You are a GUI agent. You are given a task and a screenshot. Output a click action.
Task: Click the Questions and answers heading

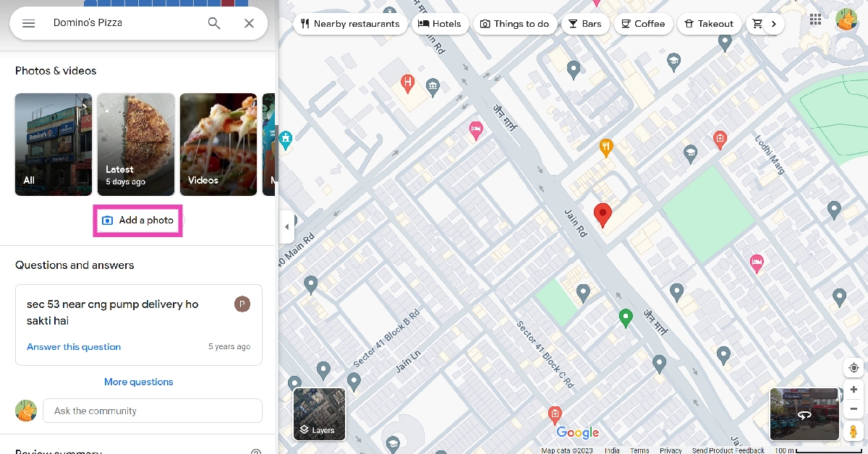coord(75,265)
